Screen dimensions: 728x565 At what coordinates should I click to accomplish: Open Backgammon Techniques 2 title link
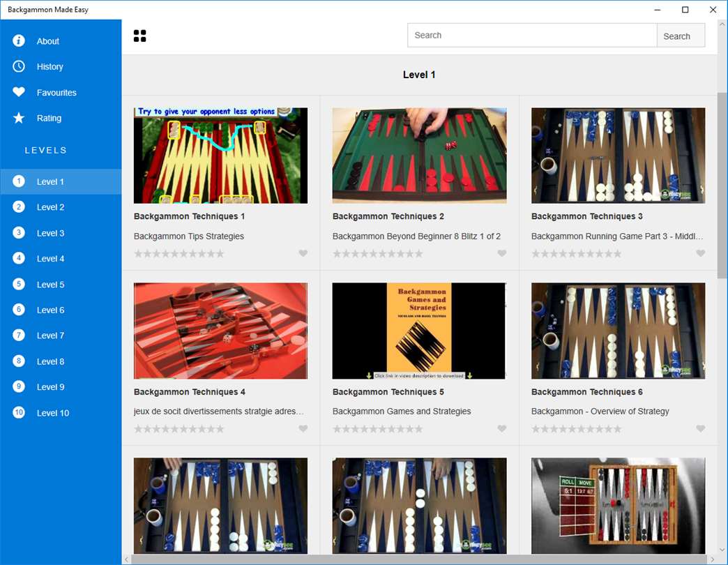(x=388, y=216)
